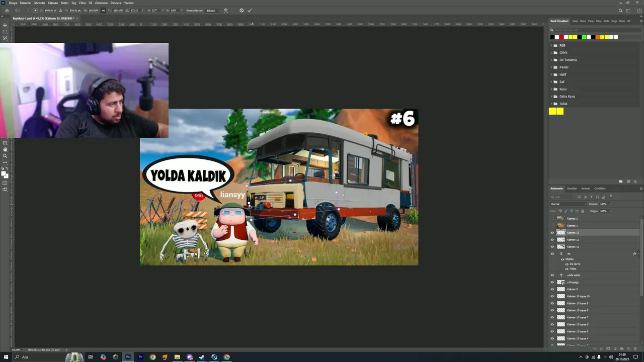The height and width of the screenshot is (362, 644).
Task: Expand the CMYK swatch group
Action: coord(551,52)
